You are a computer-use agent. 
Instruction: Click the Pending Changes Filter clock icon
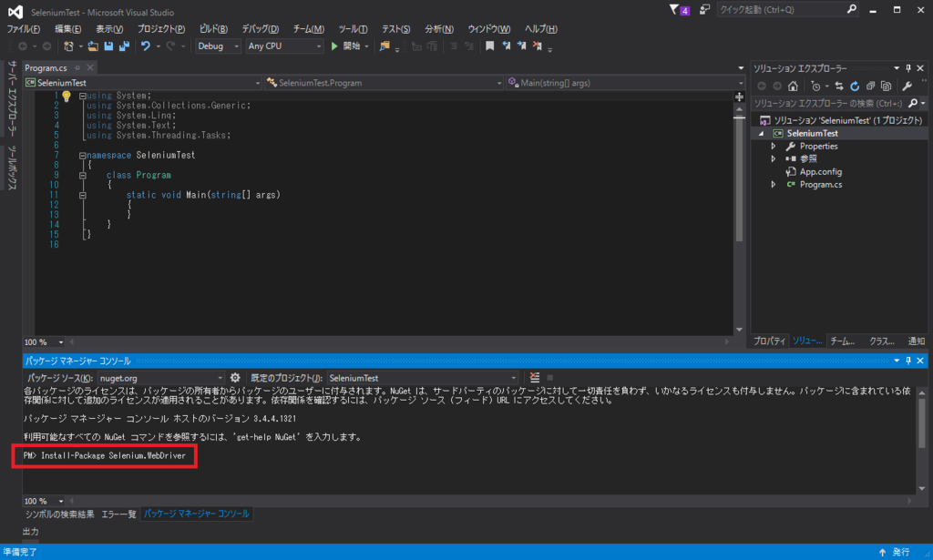click(x=815, y=87)
